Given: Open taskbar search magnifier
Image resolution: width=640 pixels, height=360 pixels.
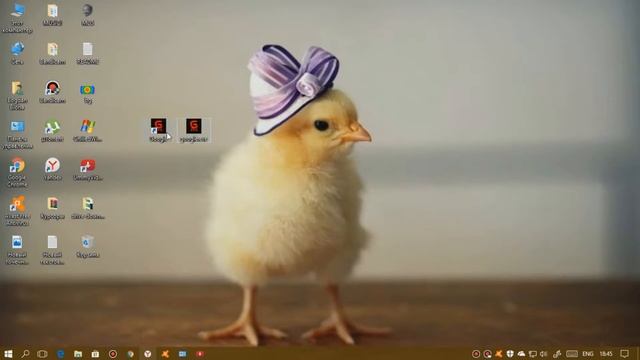Looking at the screenshot, I should (x=25, y=353).
